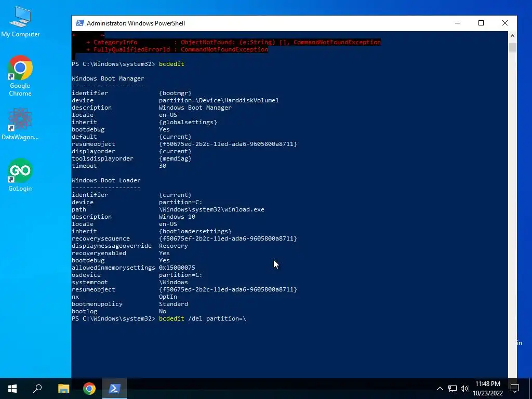The height and width of the screenshot is (399, 532).
Task: Open the GoLogin desktop shortcut
Action: pyautogui.click(x=20, y=175)
